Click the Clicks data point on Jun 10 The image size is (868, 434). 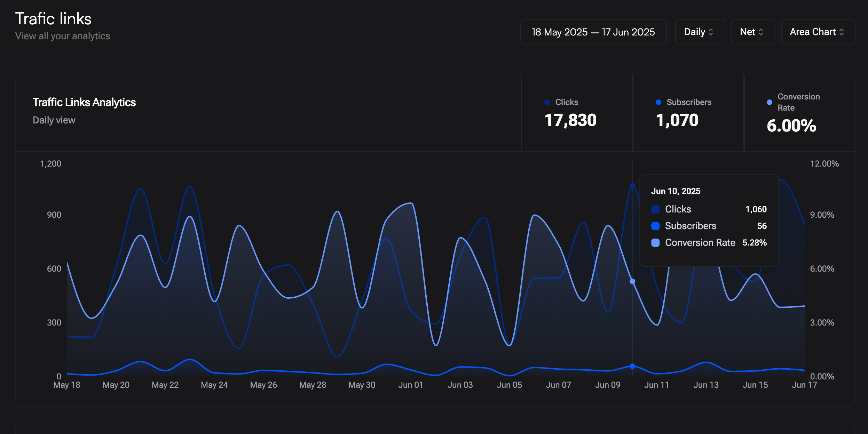632,186
